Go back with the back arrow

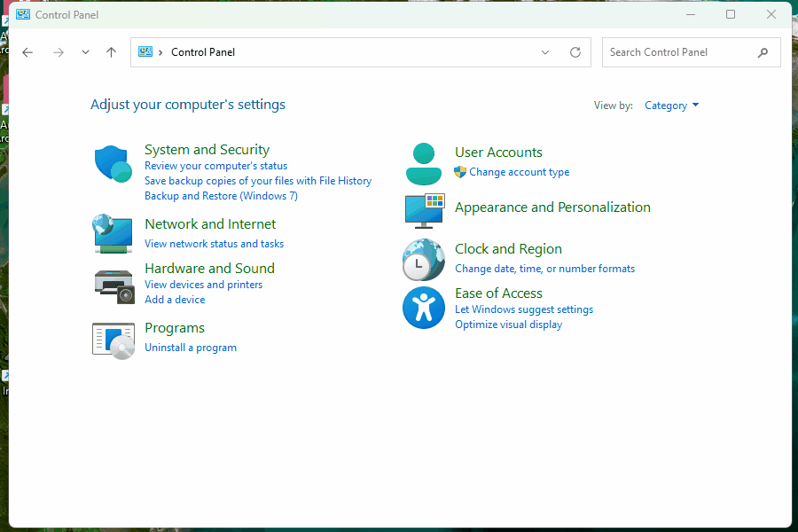pyautogui.click(x=27, y=52)
